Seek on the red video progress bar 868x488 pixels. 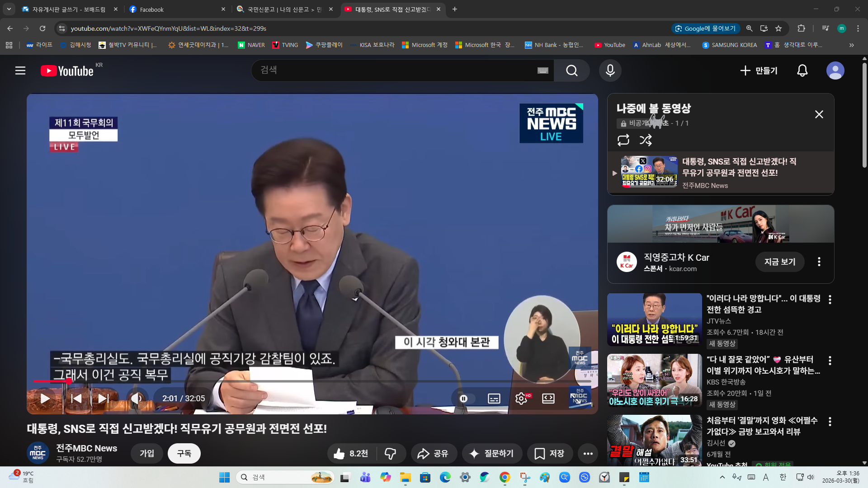(312, 381)
